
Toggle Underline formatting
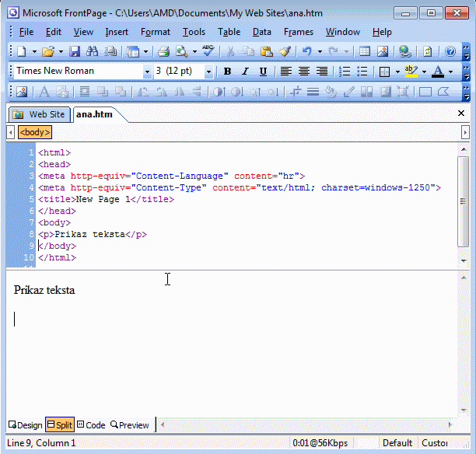263,72
